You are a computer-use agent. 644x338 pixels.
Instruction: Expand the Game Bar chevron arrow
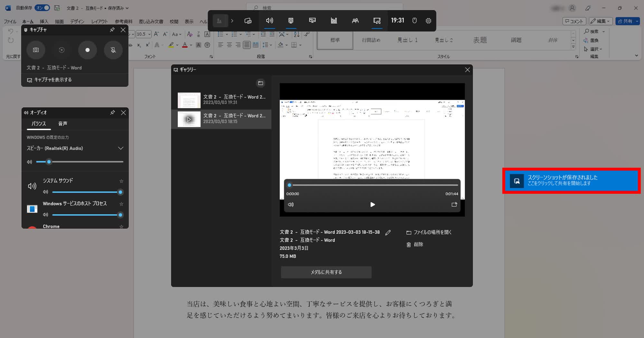(232, 21)
